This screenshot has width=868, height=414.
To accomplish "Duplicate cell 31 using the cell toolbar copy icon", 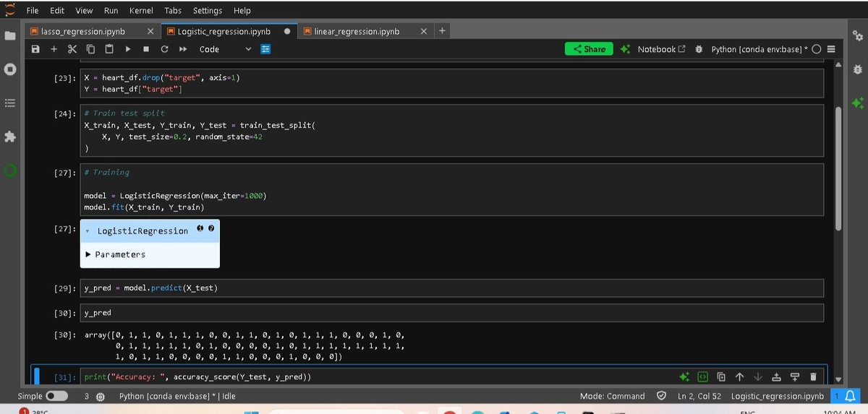I will (x=721, y=376).
